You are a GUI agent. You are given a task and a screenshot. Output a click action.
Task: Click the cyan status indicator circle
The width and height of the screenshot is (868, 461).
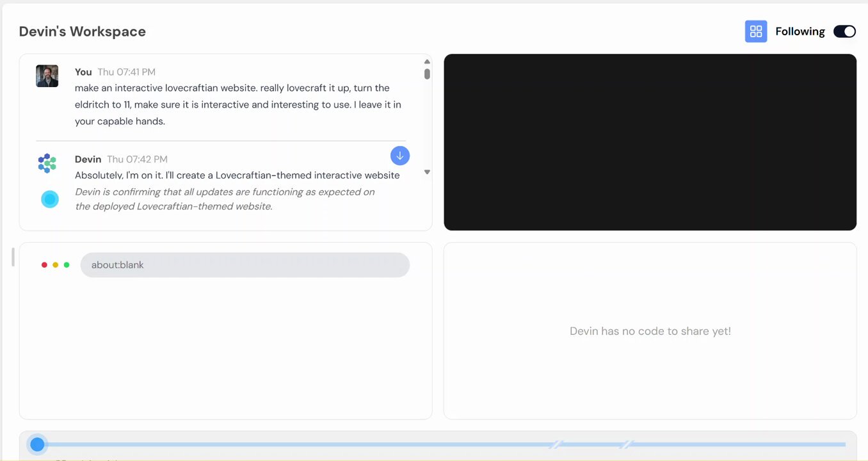pos(50,199)
